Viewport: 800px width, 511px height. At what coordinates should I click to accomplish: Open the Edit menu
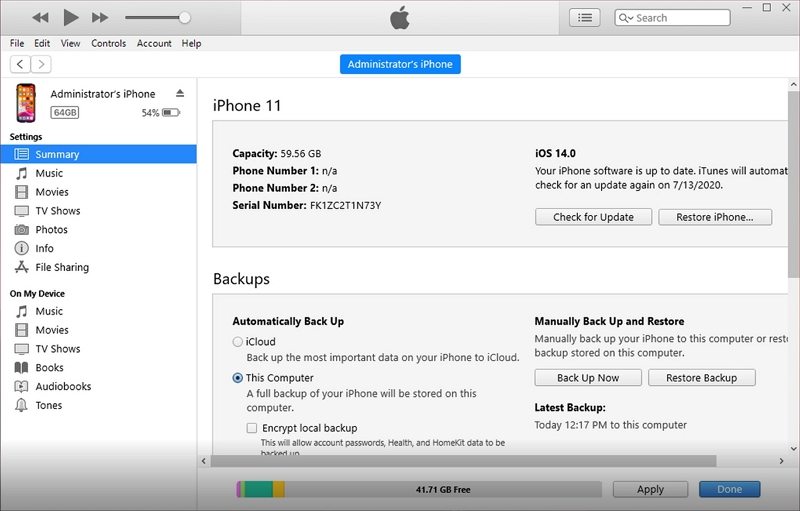[x=42, y=43]
